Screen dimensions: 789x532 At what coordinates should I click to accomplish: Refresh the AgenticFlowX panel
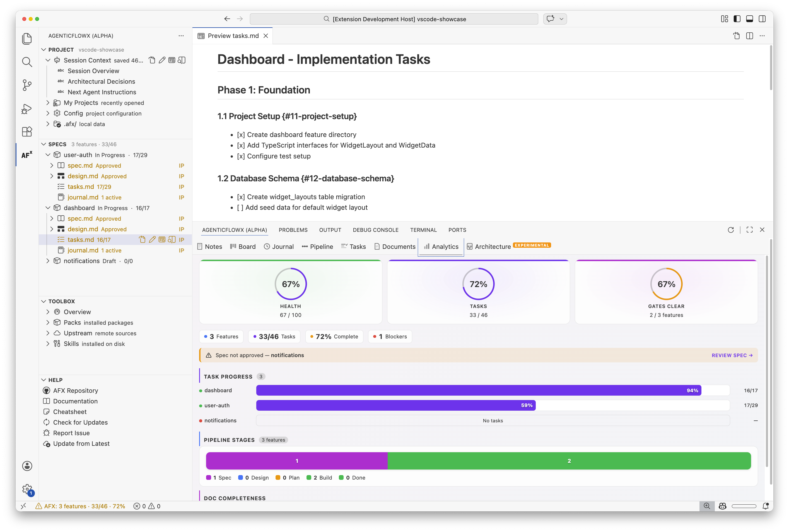pos(731,230)
